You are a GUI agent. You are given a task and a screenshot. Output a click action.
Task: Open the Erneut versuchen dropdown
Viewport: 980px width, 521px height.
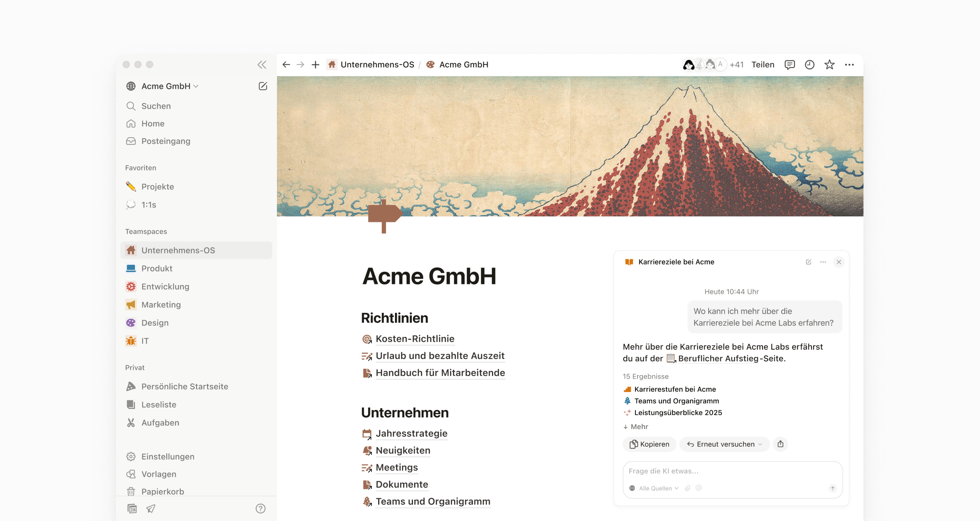tap(725, 444)
